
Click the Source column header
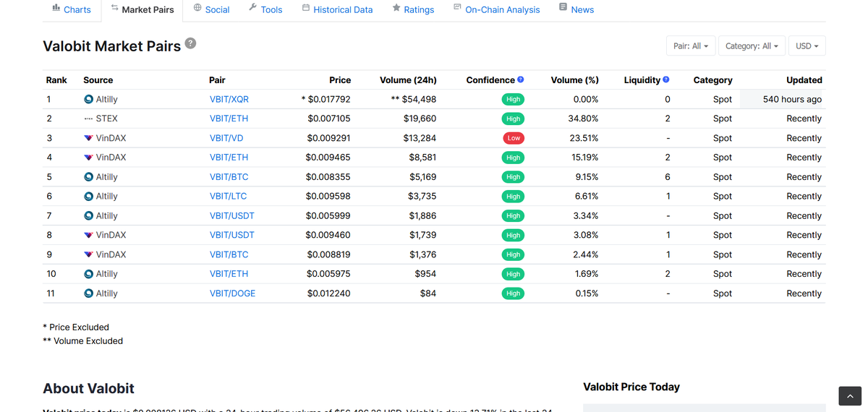tap(98, 80)
